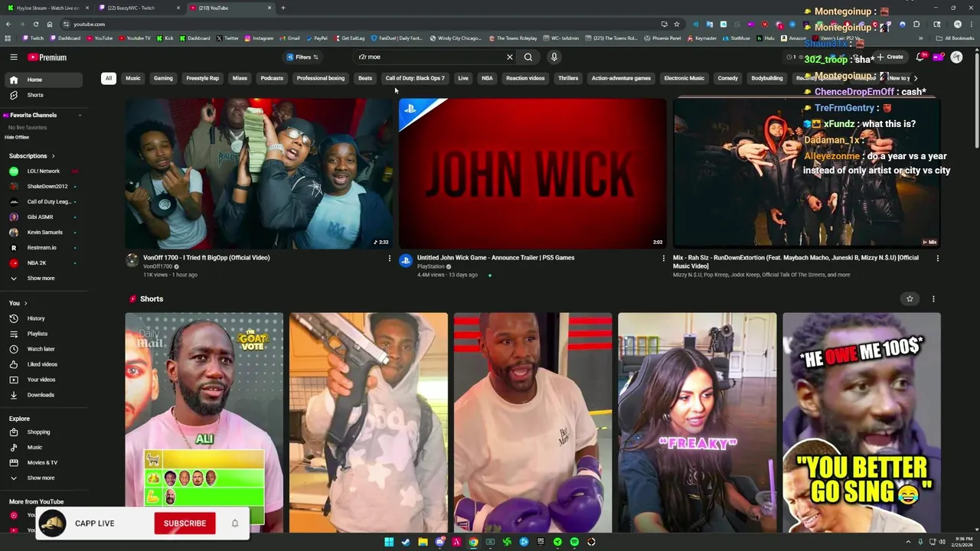Open the FREAKY Short thumbnail

pyautogui.click(x=697, y=422)
